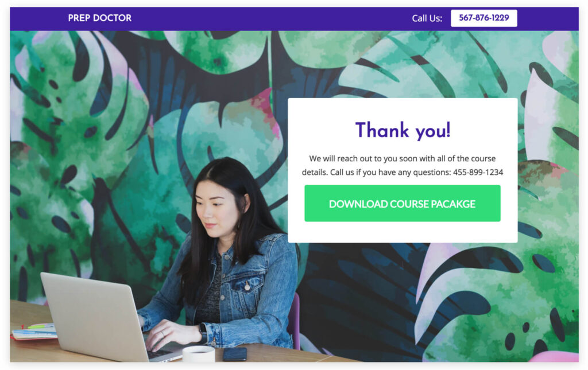Click empty area of purple header bar
The height and width of the screenshot is (370, 588).
[270, 18]
